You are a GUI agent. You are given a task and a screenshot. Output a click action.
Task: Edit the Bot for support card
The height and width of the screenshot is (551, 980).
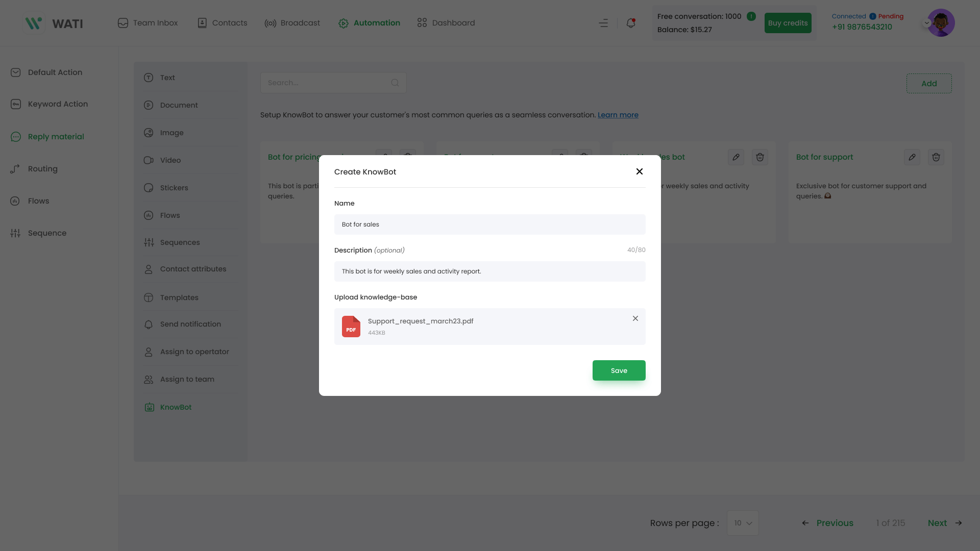[x=912, y=157]
